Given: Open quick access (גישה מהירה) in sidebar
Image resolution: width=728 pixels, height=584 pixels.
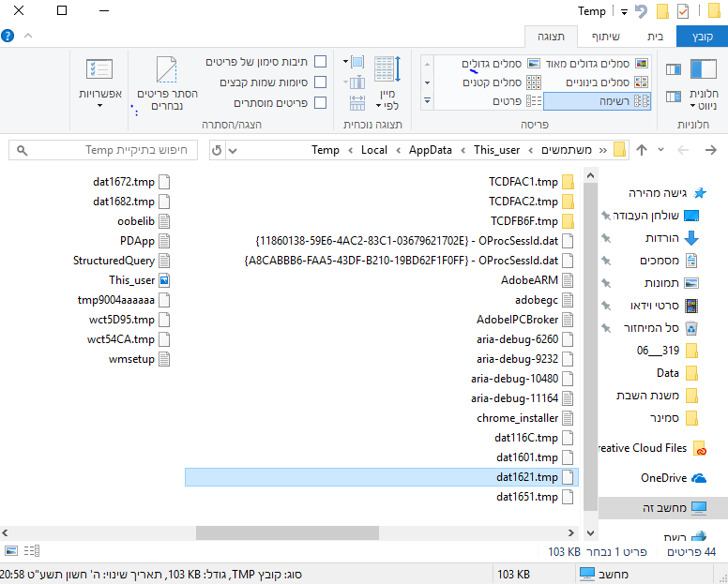Looking at the screenshot, I should (667, 193).
